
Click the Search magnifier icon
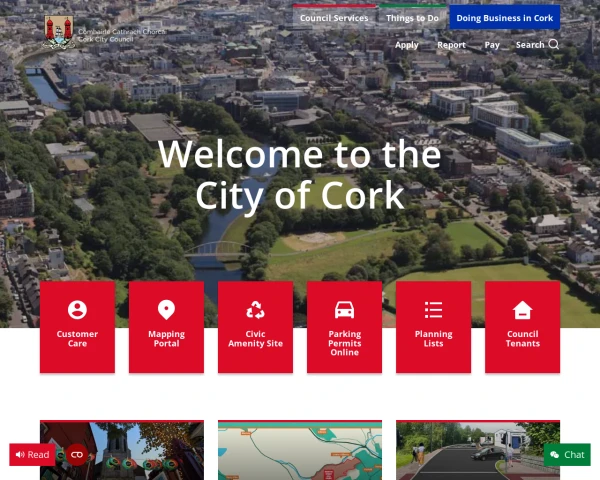point(554,45)
